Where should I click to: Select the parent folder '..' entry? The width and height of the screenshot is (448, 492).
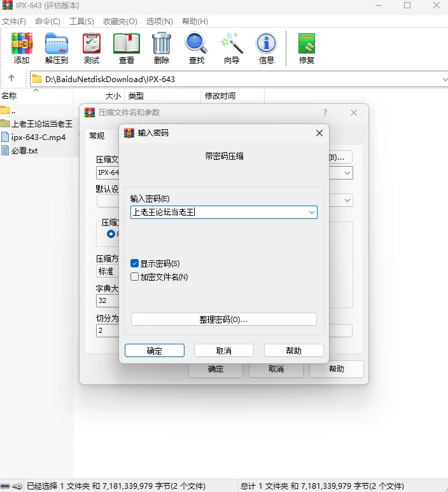point(8,111)
